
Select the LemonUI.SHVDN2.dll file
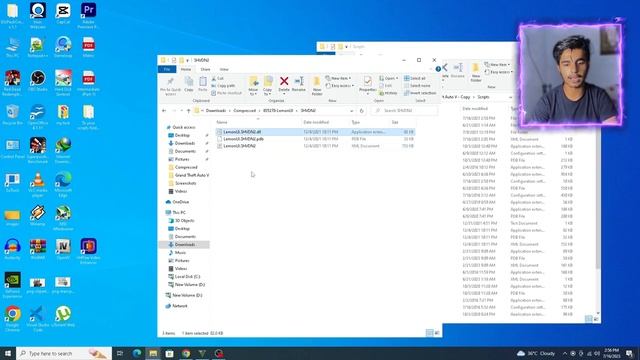click(x=315, y=132)
